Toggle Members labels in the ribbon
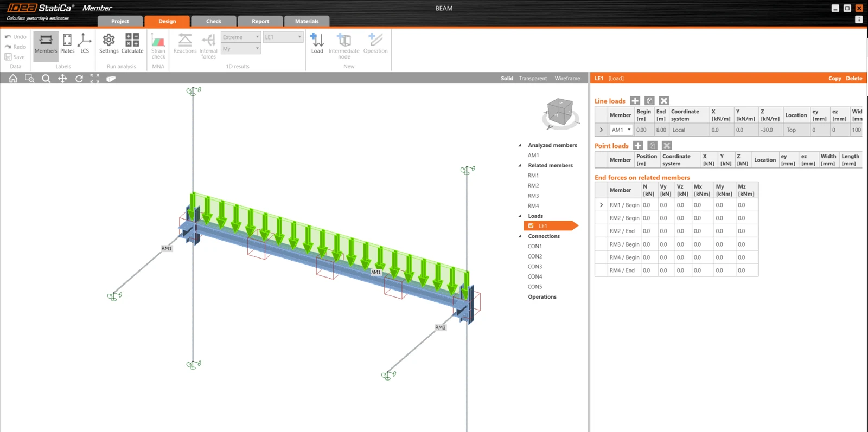Image resolution: width=868 pixels, height=432 pixels. pos(46,45)
